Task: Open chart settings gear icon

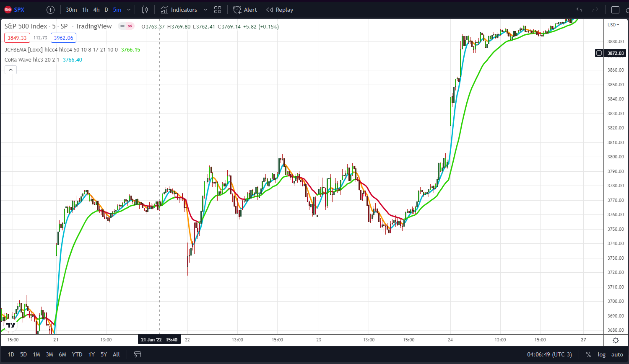Action: tap(616, 340)
